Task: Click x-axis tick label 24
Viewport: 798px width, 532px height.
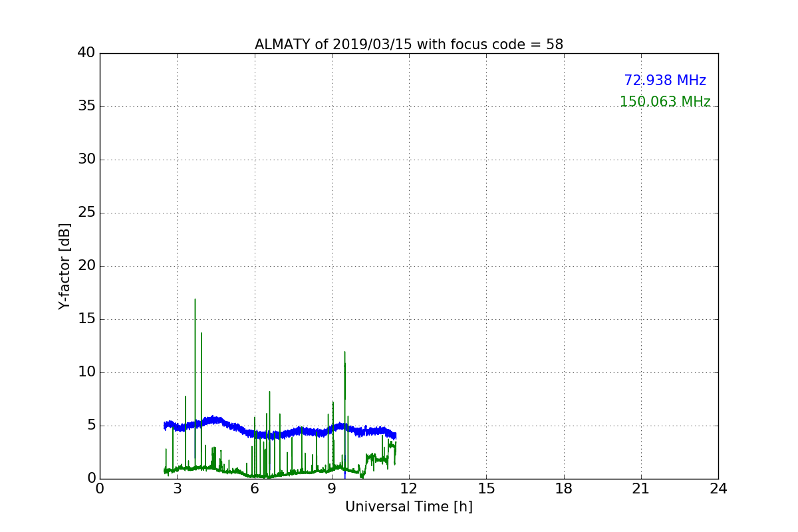Action: tap(718, 489)
